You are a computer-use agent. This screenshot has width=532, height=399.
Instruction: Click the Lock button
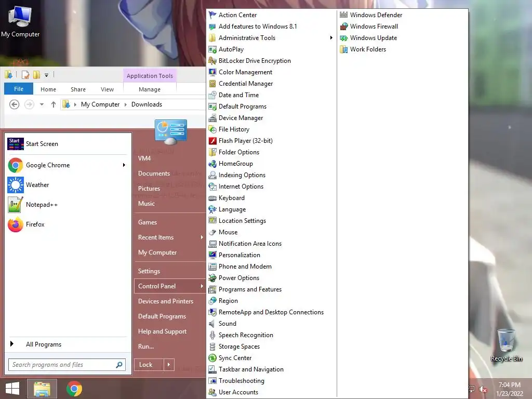[x=149, y=365]
